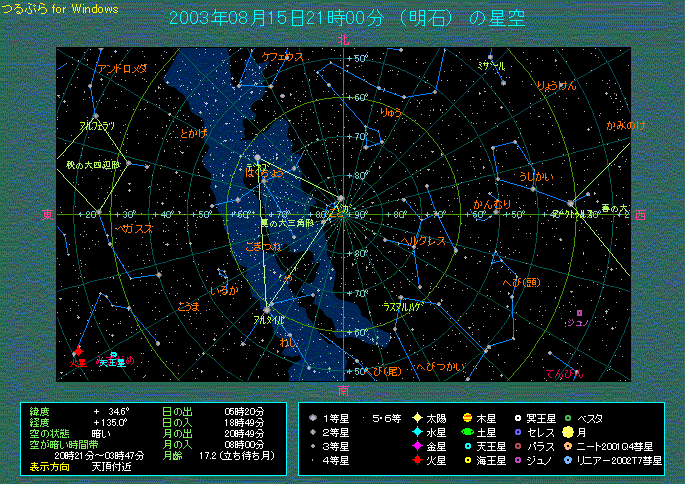Click the cyan Uranus (天王星) marker

coord(113,355)
